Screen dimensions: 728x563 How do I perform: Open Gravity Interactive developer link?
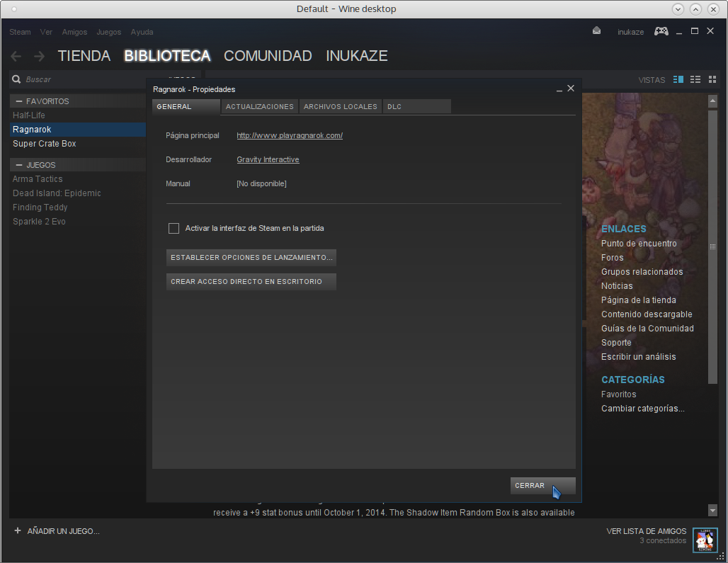[x=268, y=159]
